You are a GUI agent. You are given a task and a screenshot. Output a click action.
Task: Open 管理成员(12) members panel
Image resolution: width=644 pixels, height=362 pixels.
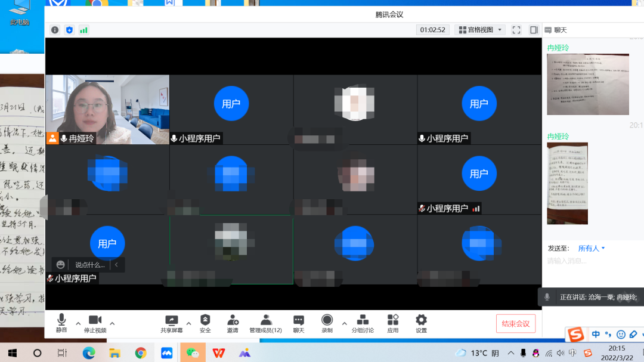point(266,323)
